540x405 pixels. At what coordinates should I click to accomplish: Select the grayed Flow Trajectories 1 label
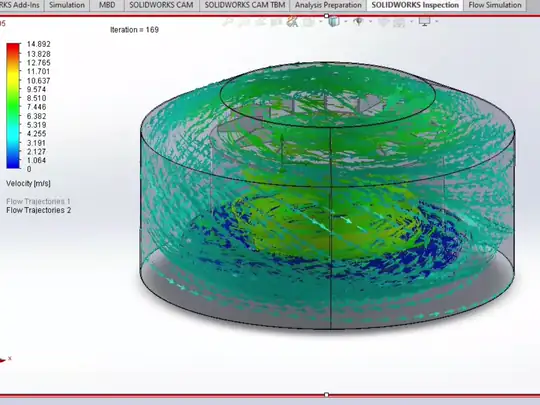(38, 201)
